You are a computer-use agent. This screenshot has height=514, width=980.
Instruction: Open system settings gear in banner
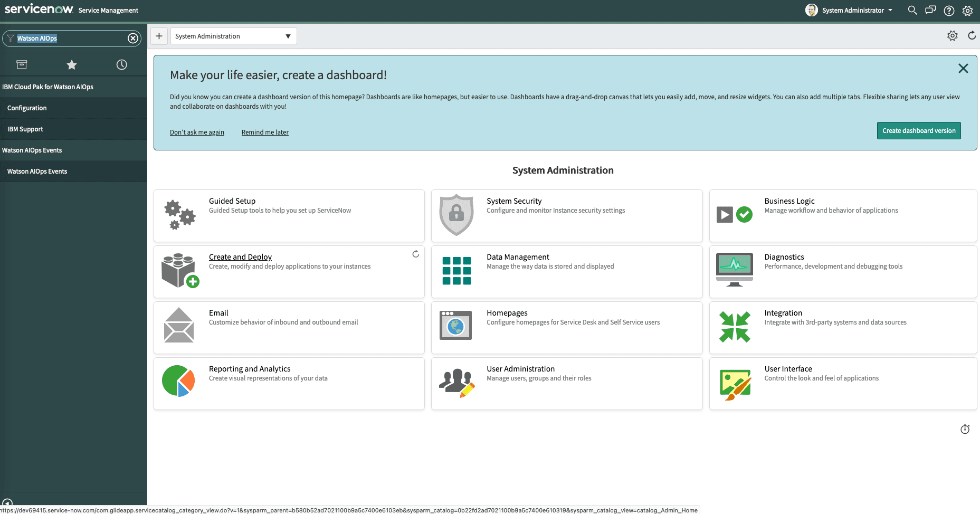point(967,11)
